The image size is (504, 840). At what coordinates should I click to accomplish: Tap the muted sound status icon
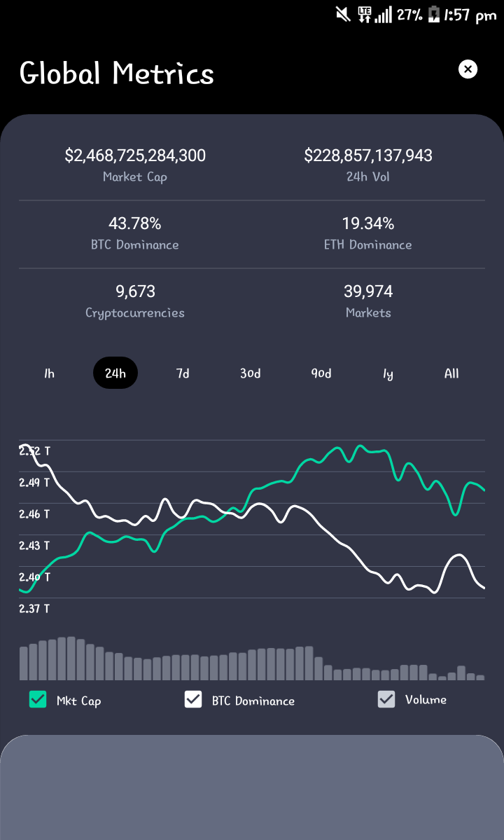click(343, 14)
